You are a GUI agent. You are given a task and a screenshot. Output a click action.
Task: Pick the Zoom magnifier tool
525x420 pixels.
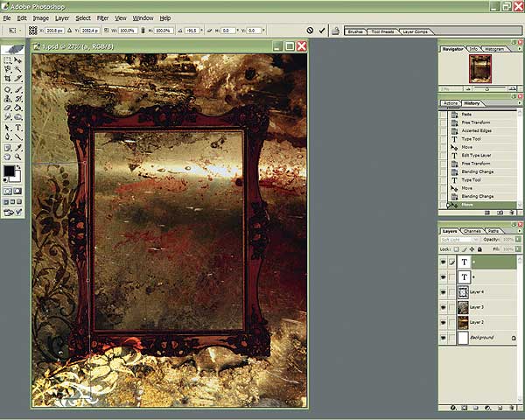18,157
